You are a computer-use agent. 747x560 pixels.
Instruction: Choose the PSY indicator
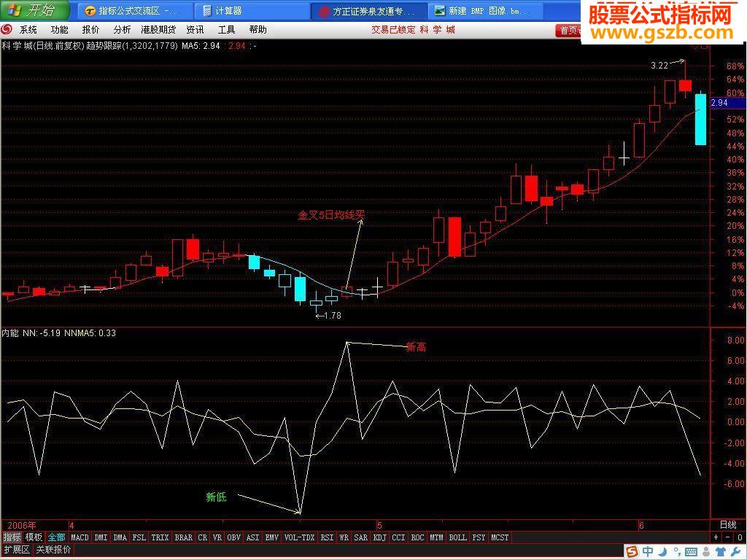(x=479, y=537)
